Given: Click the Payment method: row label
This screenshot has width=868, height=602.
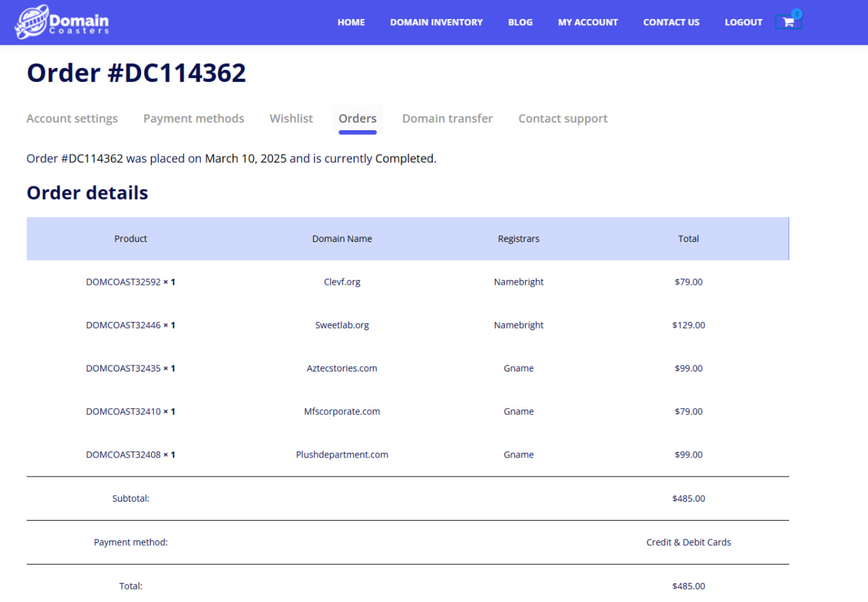Looking at the screenshot, I should point(131,542).
